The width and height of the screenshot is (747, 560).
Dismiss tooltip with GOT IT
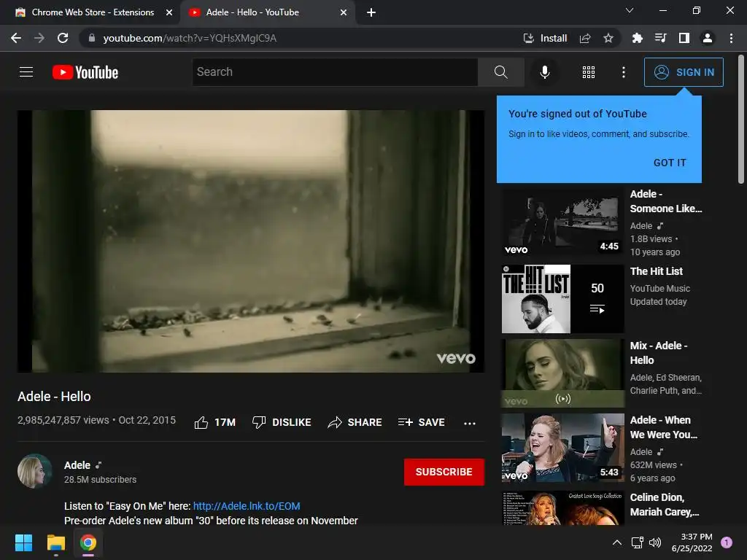coord(670,163)
